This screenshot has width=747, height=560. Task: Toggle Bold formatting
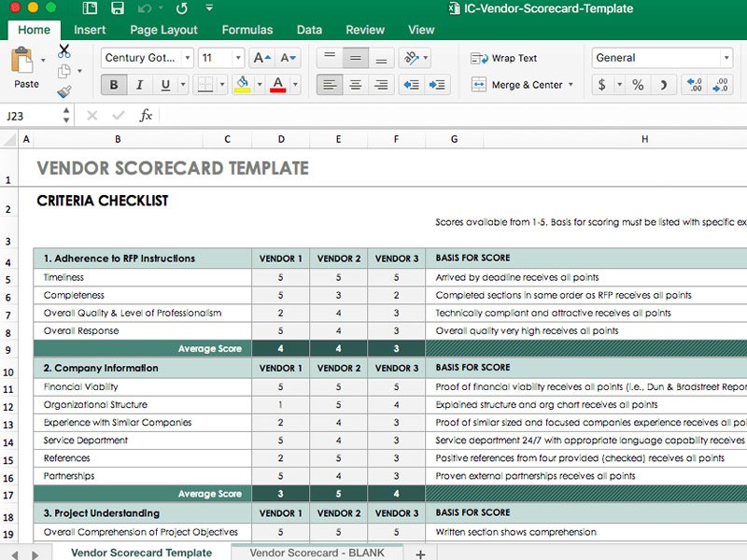tap(114, 85)
